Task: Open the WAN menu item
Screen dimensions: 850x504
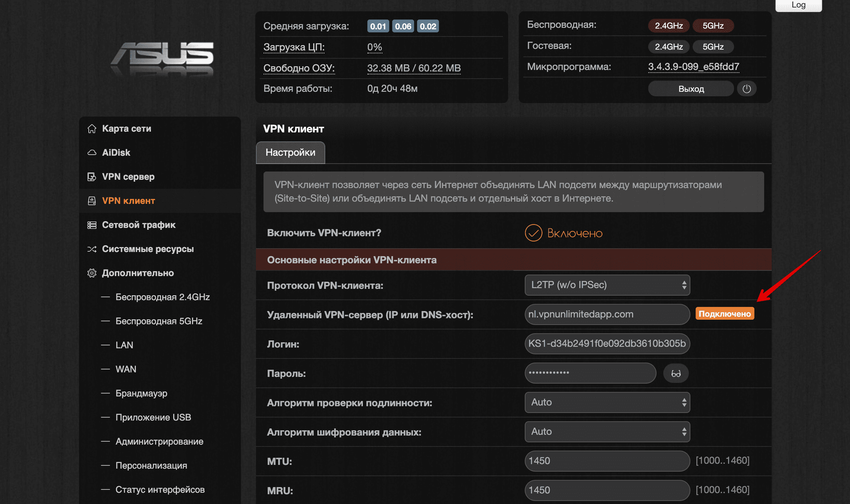Action: [126, 369]
